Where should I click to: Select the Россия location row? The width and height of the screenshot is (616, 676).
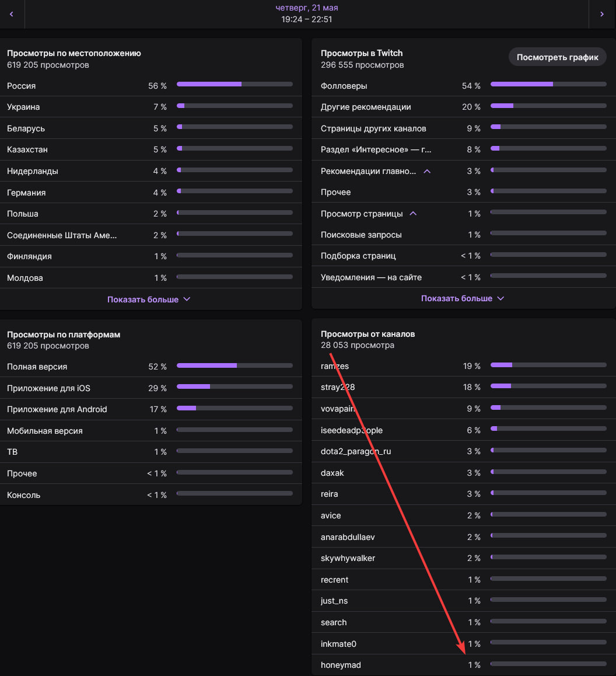coord(150,86)
